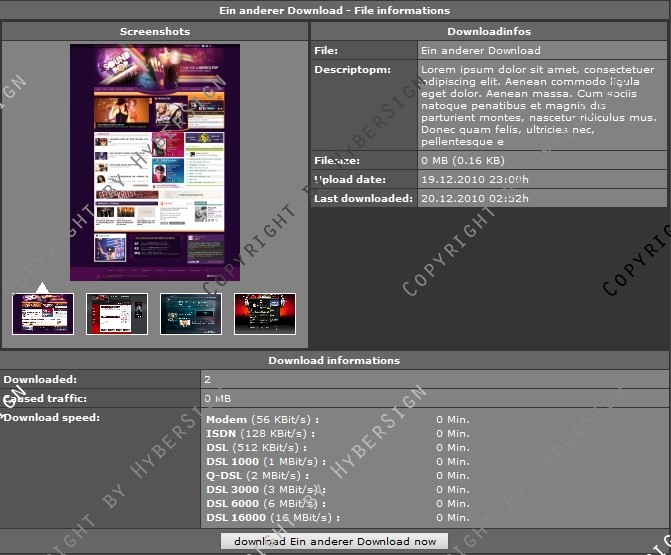Click the Q-DSL (2 MBit/s) speed entry

257,476
